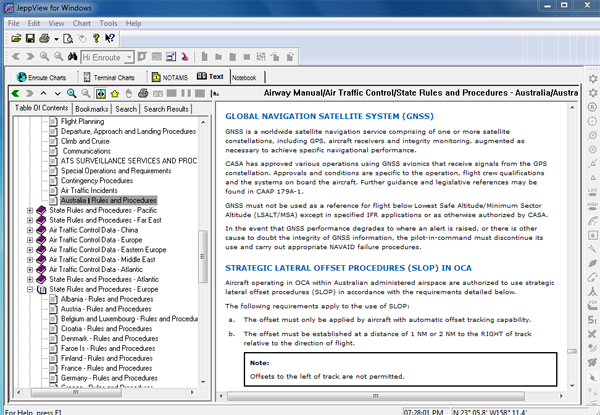Open Germany - Rules and Procedures

109,378
